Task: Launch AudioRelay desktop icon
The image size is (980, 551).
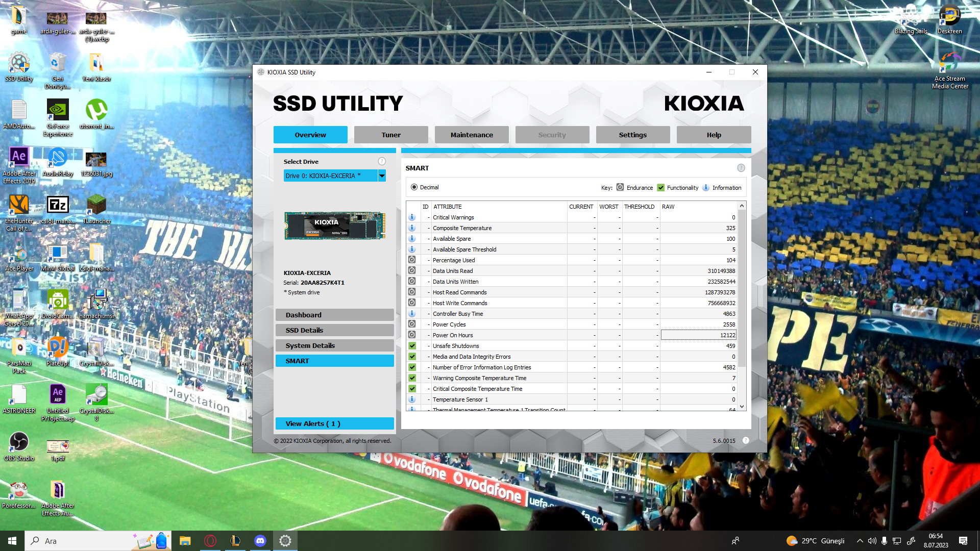Action: tap(58, 162)
